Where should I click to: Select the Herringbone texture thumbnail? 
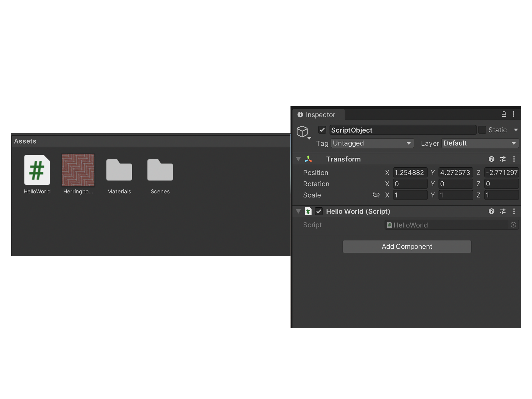78,170
